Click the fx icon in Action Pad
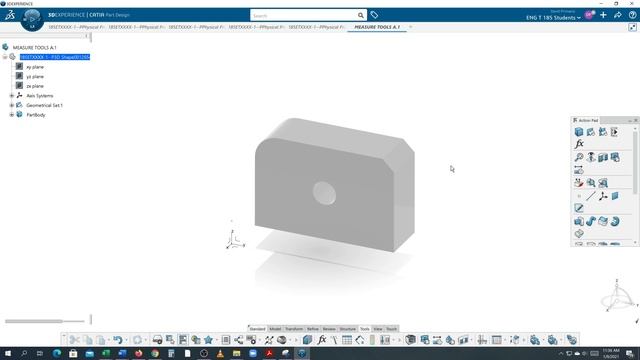640x360 pixels. point(579,144)
